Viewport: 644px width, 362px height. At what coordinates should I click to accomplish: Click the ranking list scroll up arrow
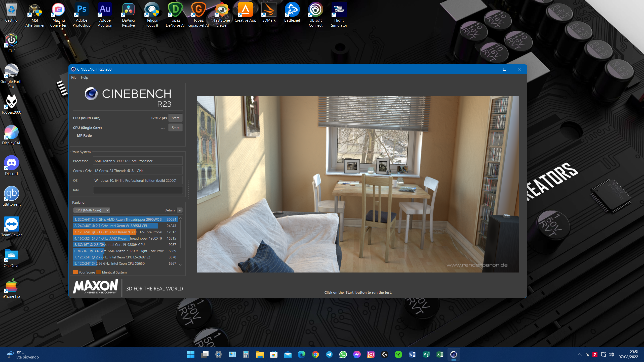coord(180,218)
